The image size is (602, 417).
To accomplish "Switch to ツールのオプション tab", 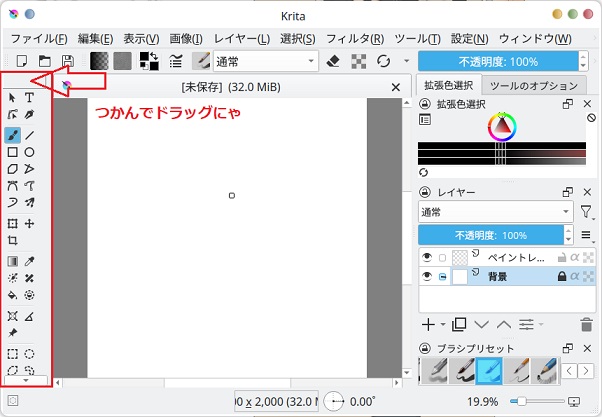I will (x=536, y=85).
